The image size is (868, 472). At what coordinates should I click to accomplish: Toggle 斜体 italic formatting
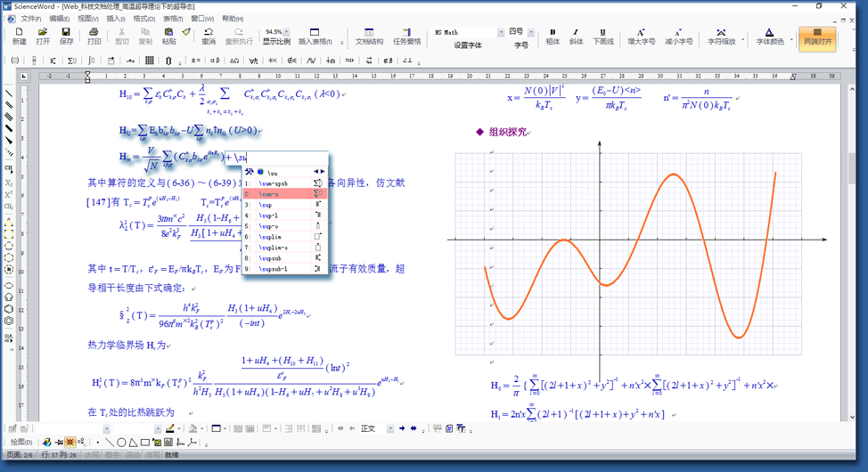pos(577,36)
